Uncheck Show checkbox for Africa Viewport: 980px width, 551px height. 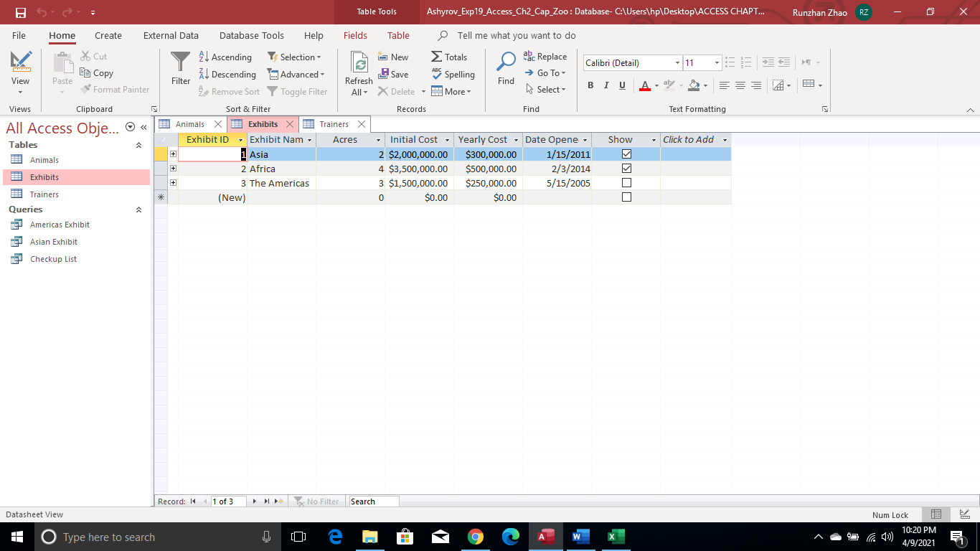(x=626, y=169)
